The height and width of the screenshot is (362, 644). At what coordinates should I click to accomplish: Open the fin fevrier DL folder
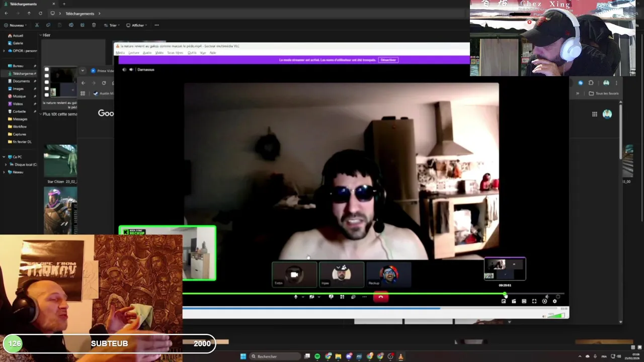point(20,142)
